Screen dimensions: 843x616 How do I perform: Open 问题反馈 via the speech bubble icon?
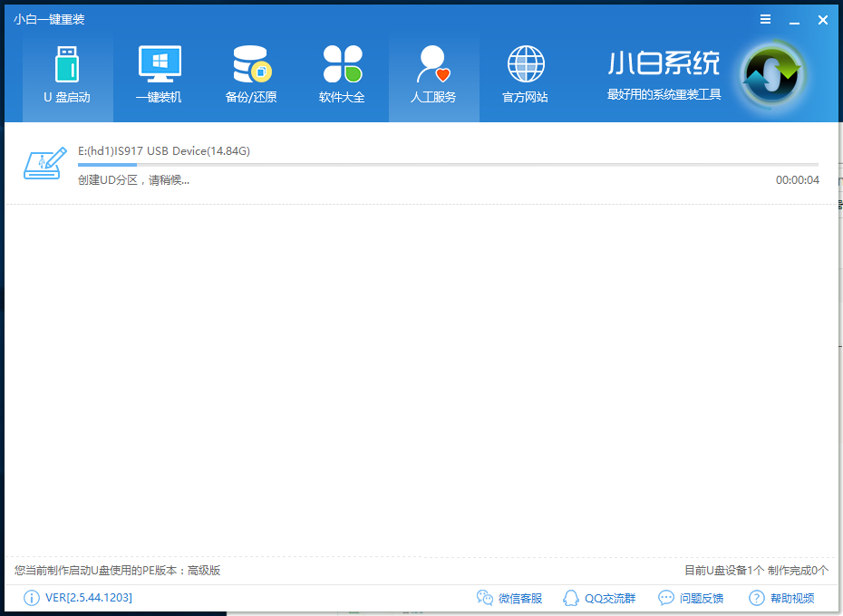point(664,598)
